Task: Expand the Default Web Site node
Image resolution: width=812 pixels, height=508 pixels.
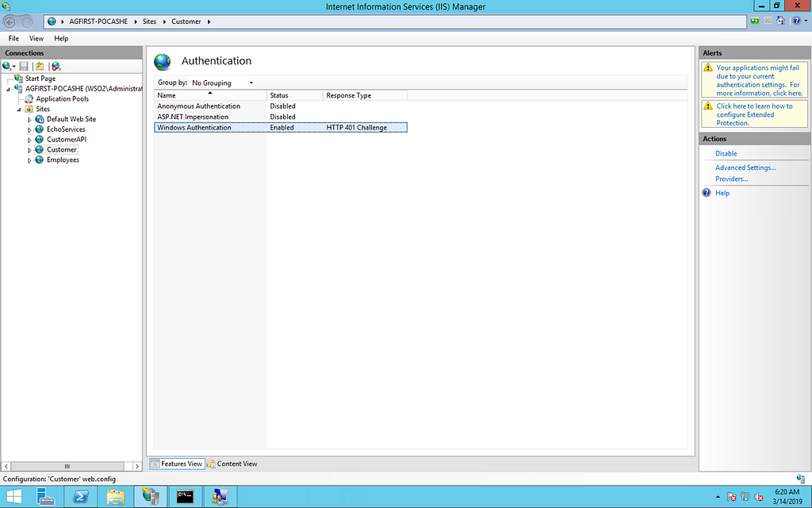Action: pos(29,120)
